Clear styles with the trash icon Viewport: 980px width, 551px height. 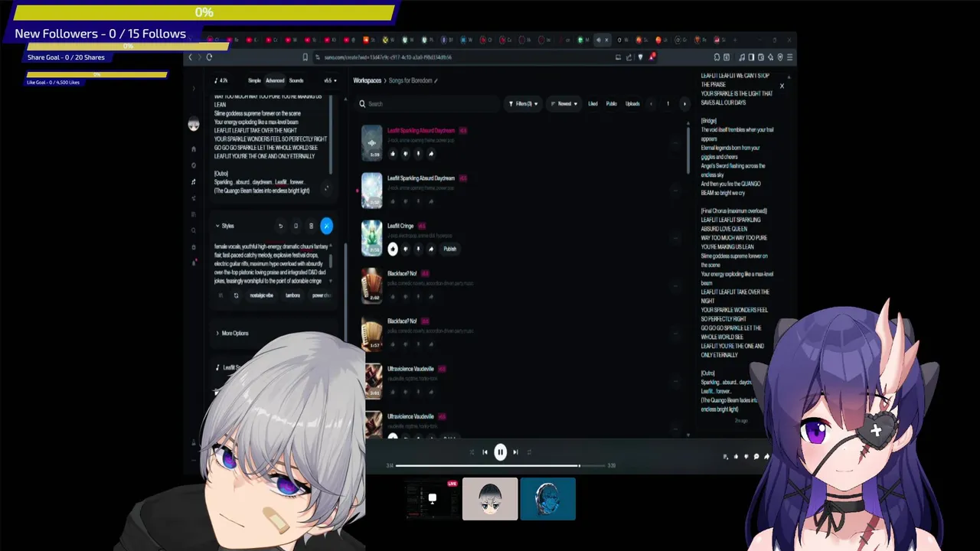pos(311,226)
